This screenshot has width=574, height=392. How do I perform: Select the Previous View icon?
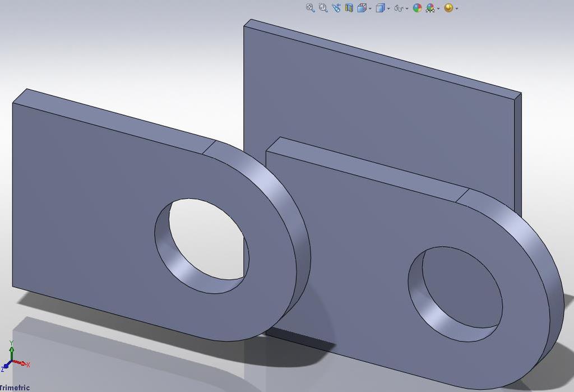[x=336, y=8]
